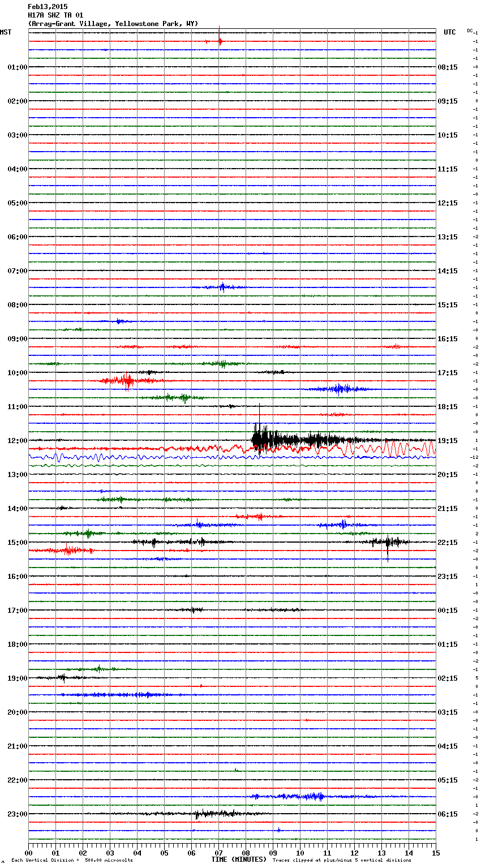The width and height of the screenshot is (481, 868).
Task: Click the 18:15 UTC time label
Action: tap(448, 407)
